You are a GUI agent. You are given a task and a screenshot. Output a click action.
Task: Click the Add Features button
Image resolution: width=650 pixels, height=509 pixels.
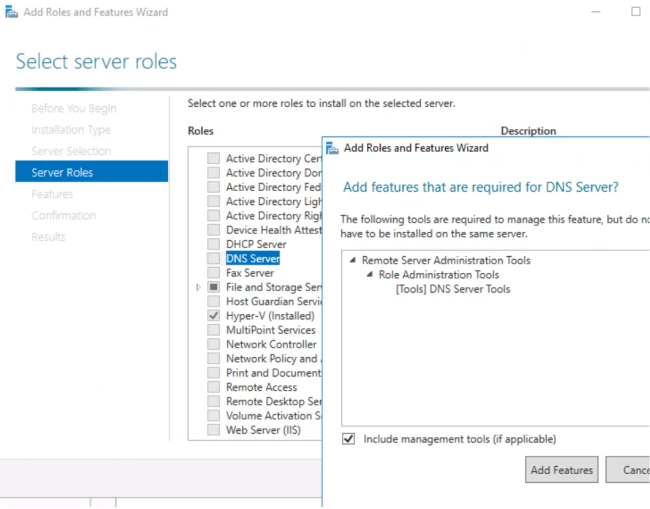pos(562,470)
